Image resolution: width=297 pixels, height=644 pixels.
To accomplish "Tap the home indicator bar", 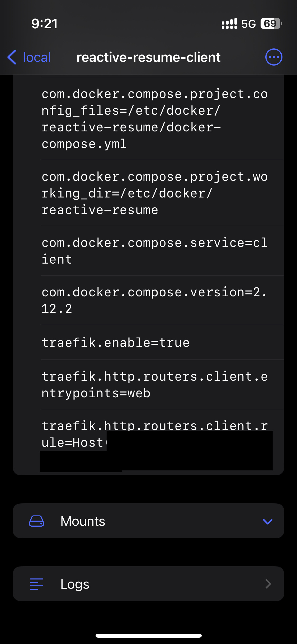I will [148, 636].
